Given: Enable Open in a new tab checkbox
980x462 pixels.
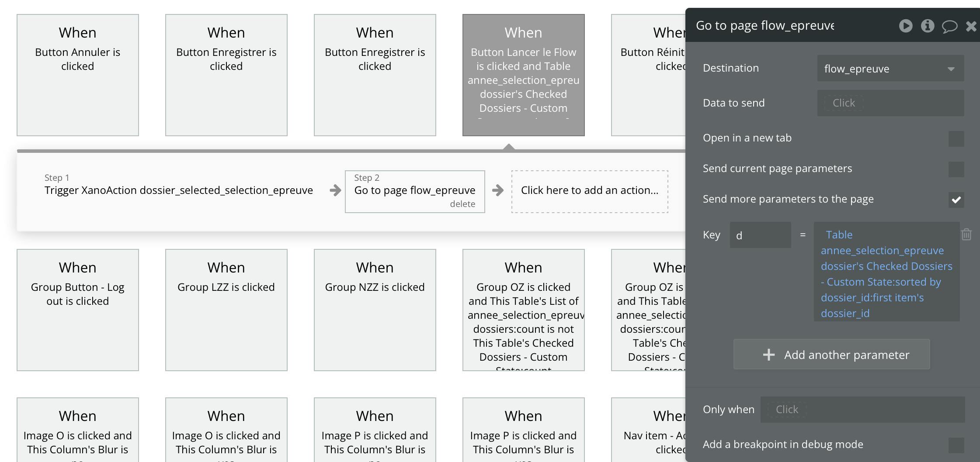Looking at the screenshot, I should tap(956, 138).
